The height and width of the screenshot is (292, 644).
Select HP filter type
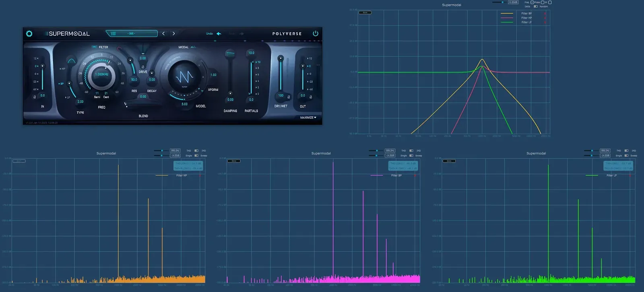click(62, 69)
